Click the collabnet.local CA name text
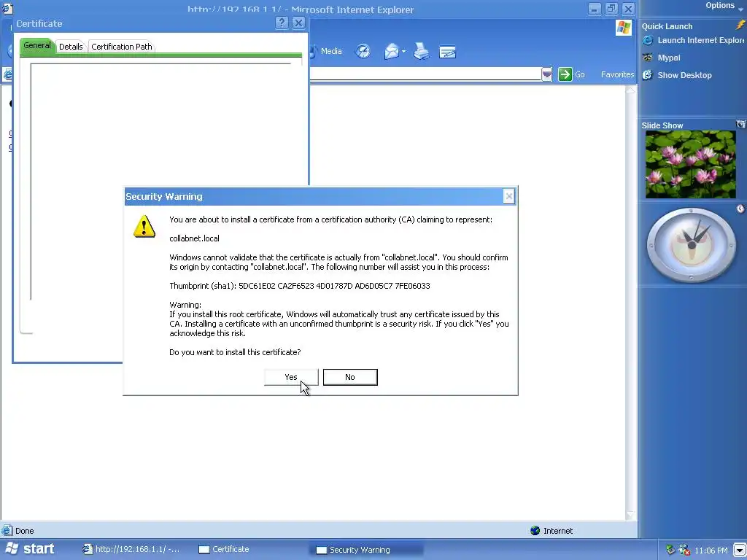This screenshot has height=560, width=747. click(x=194, y=238)
